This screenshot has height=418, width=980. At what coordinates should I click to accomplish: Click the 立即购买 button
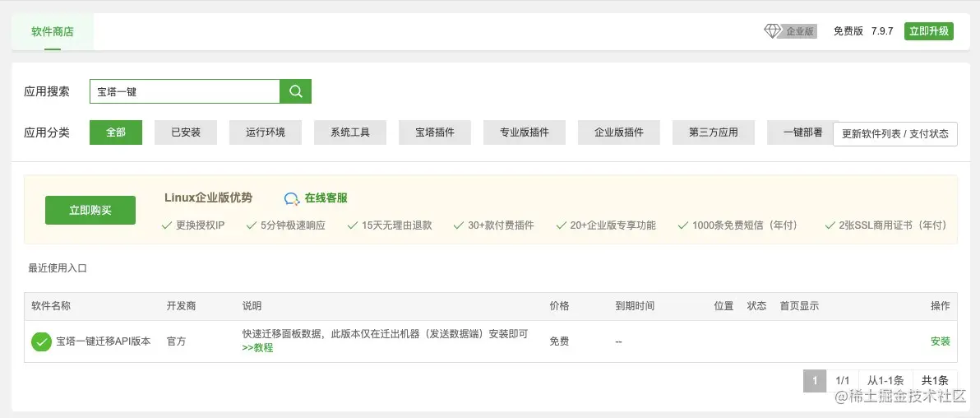[x=90, y=211]
